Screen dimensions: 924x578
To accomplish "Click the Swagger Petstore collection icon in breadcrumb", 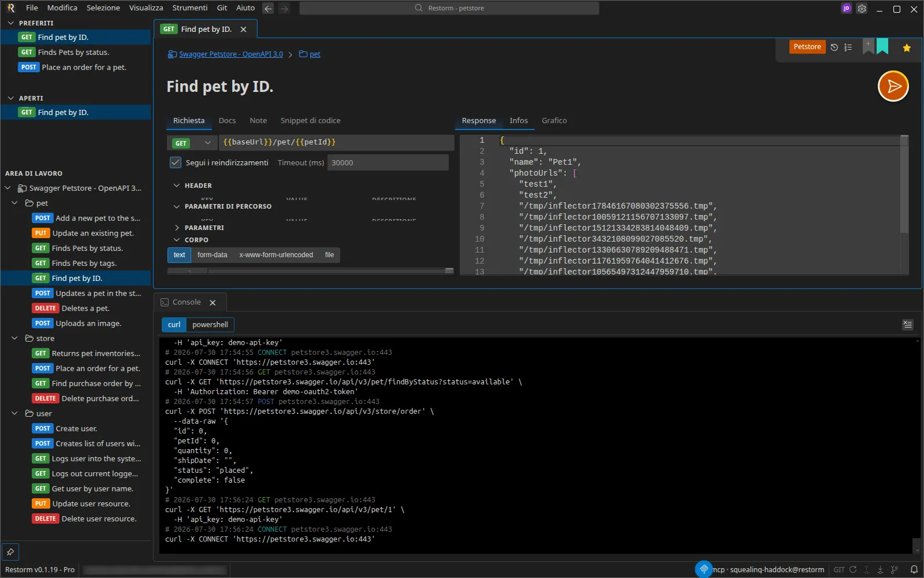I will (172, 54).
